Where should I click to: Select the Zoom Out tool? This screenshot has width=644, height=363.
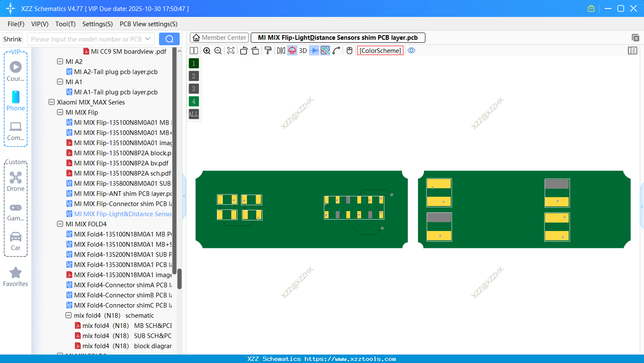(218, 50)
